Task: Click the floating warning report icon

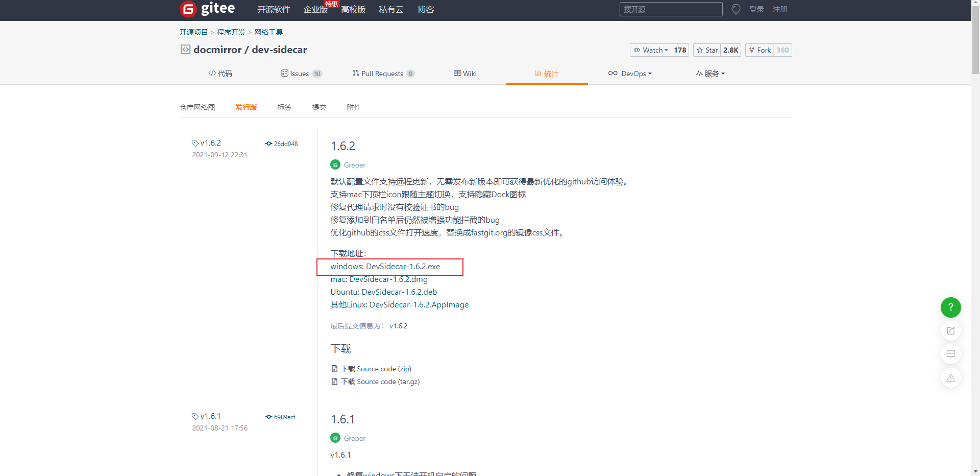Action: point(950,378)
